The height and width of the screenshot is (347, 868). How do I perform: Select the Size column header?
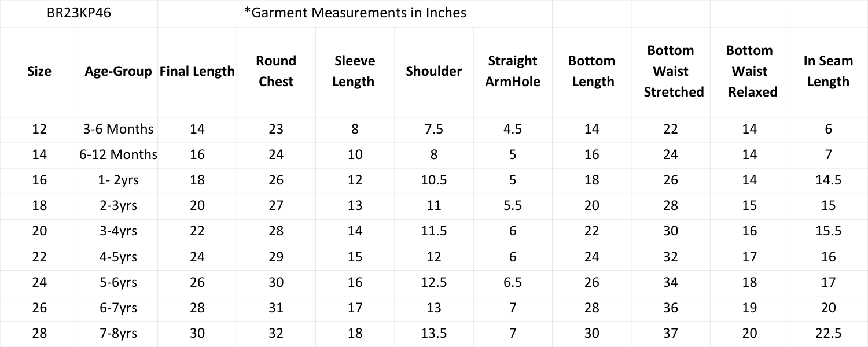tap(39, 72)
